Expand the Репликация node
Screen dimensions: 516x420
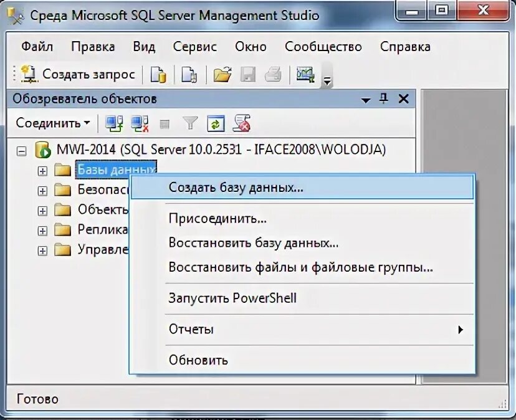(42, 231)
